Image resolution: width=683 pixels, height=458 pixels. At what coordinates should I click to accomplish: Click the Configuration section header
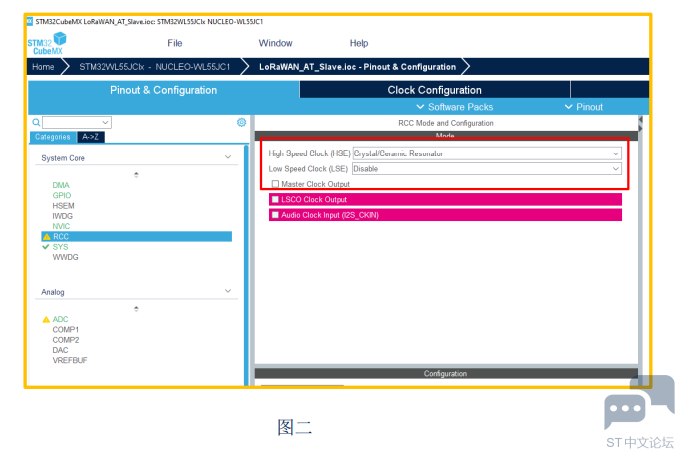(446, 373)
